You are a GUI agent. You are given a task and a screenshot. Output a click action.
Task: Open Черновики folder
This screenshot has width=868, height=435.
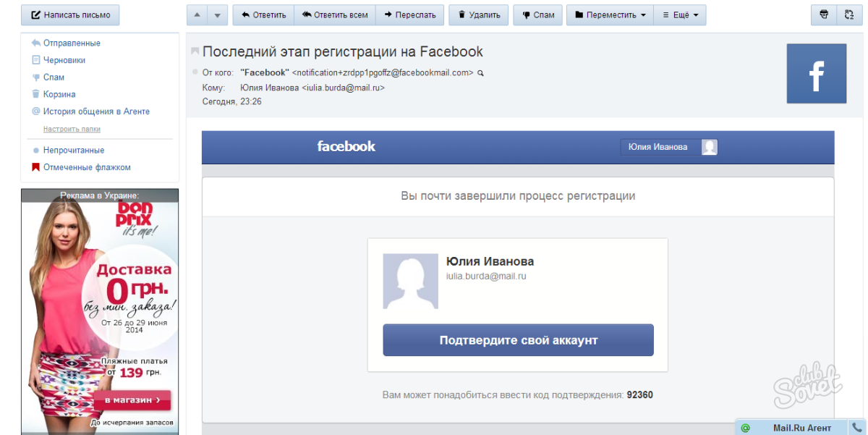tap(64, 61)
